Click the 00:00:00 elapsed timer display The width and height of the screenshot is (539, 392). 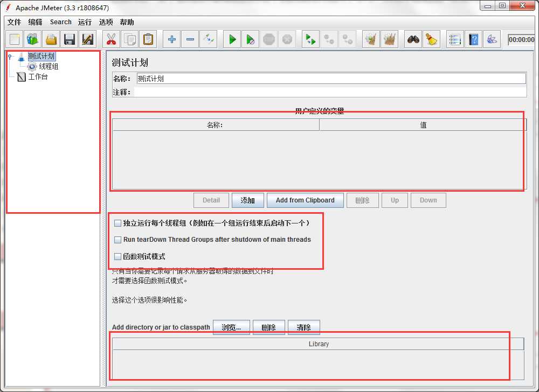[x=521, y=39]
